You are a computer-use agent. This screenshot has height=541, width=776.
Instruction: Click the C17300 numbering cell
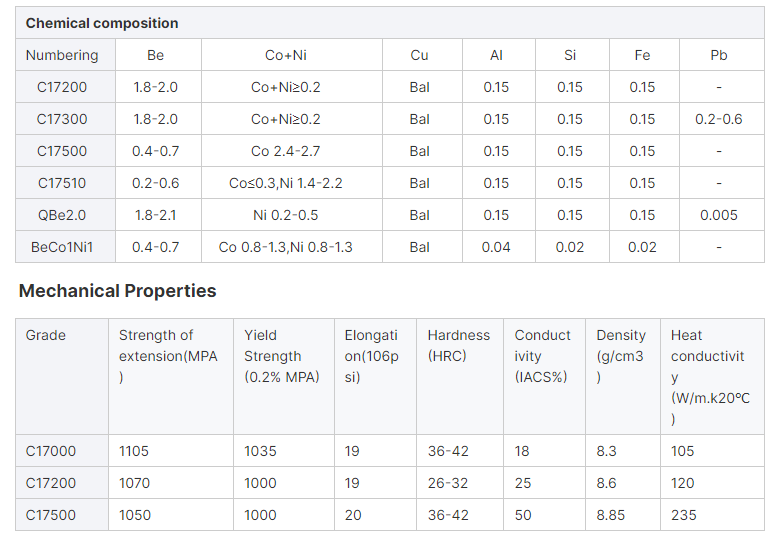click(62, 119)
